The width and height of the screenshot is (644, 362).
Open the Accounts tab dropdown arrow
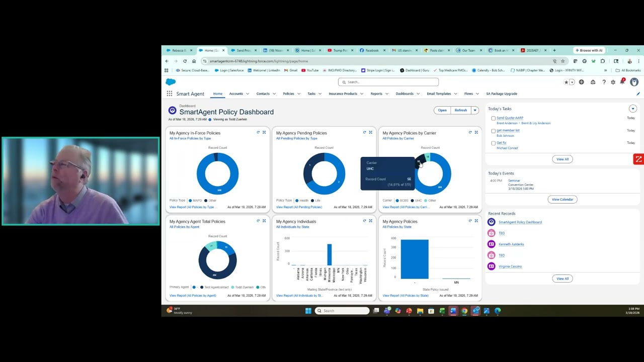point(247,94)
